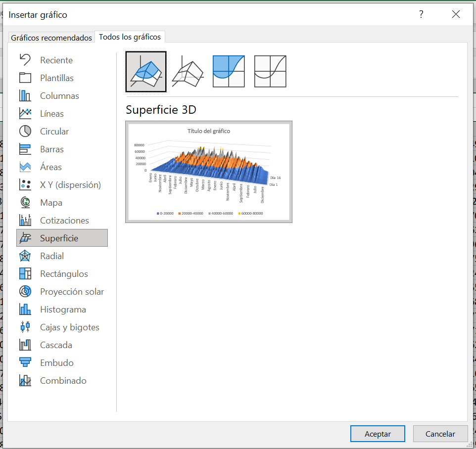The height and width of the screenshot is (449, 476).
Task: Switch to the Gráficos recomendados tab
Action: point(51,37)
